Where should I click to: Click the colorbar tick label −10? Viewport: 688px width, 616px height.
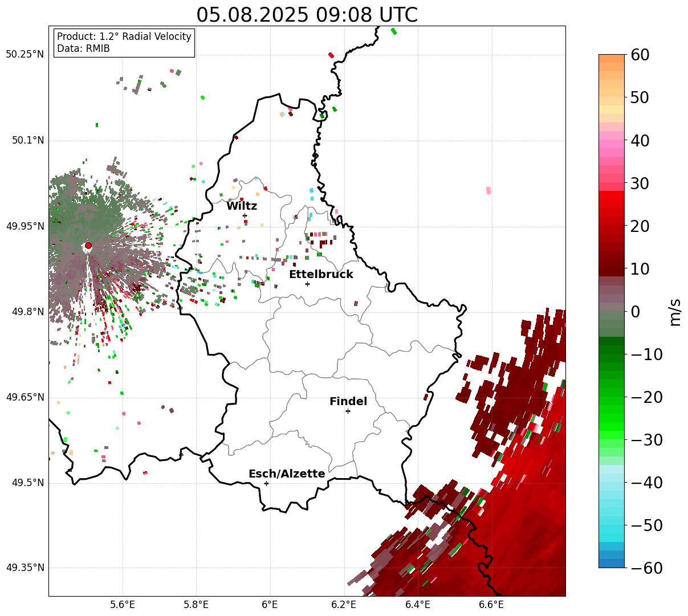[646, 354]
